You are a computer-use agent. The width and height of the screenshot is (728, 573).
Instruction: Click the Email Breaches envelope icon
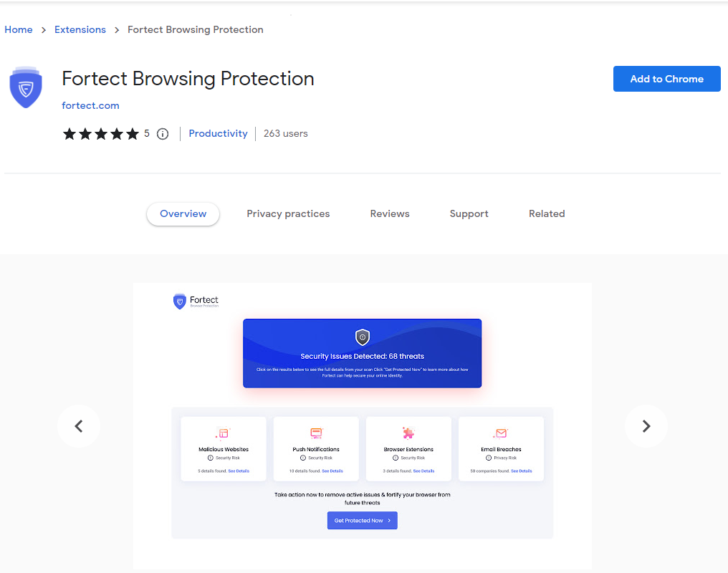point(501,433)
